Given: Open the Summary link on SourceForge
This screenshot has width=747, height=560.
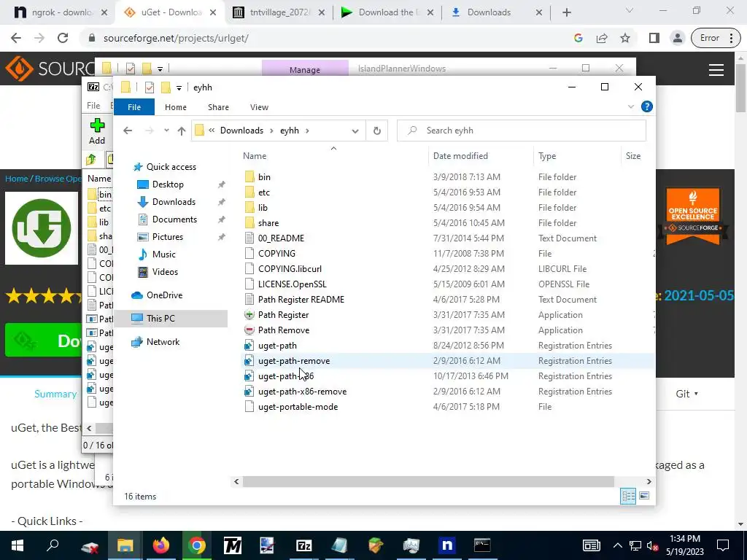Looking at the screenshot, I should pos(55,394).
